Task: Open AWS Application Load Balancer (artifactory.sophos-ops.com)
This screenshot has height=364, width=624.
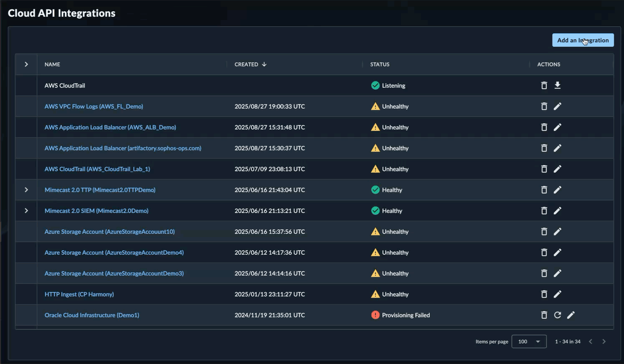Action: [x=123, y=148]
